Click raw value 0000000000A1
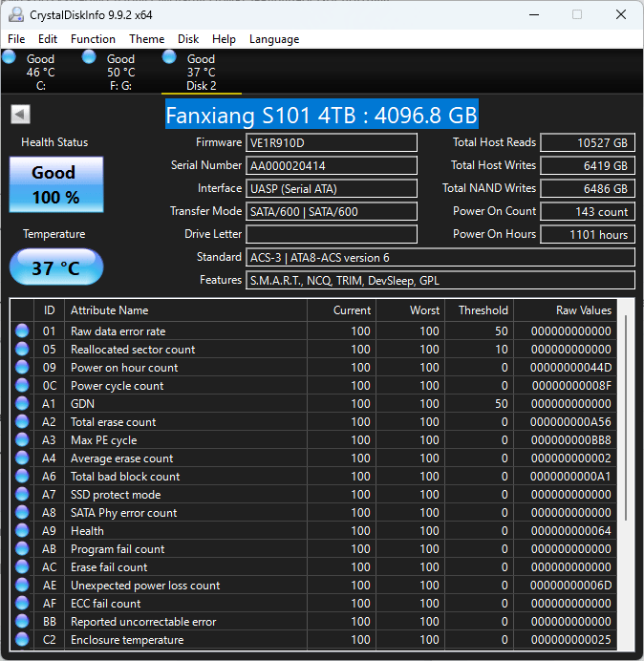The height and width of the screenshot is (661, 644). [x=570, y=477]
